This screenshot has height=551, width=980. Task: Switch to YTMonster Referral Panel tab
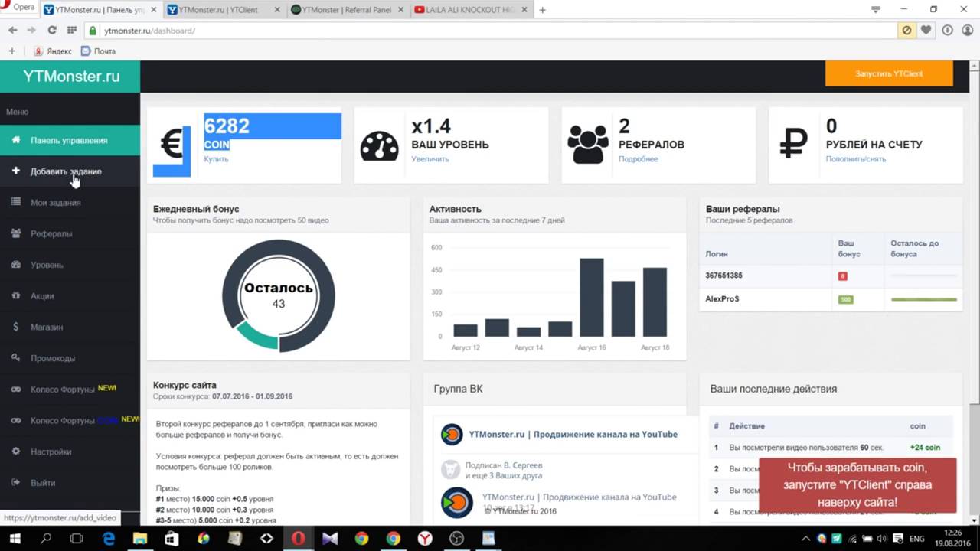point(348,10)
